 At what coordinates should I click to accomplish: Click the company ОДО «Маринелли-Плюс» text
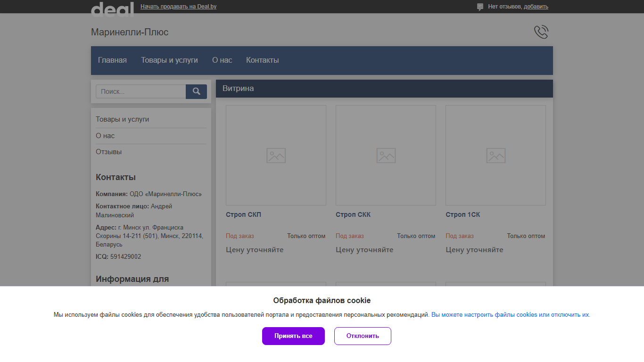click(x=165, y=194)
